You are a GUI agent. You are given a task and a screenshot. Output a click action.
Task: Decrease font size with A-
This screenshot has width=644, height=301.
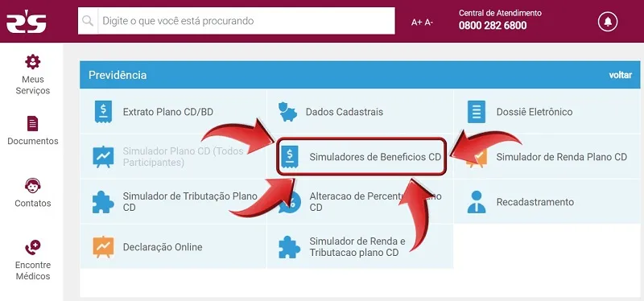pos(429,23)
